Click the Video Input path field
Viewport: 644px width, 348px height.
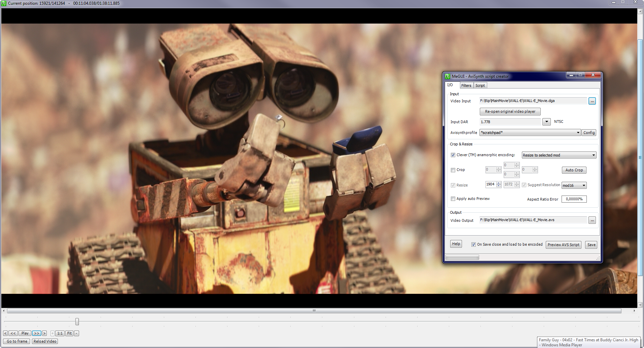coord(533,101)
